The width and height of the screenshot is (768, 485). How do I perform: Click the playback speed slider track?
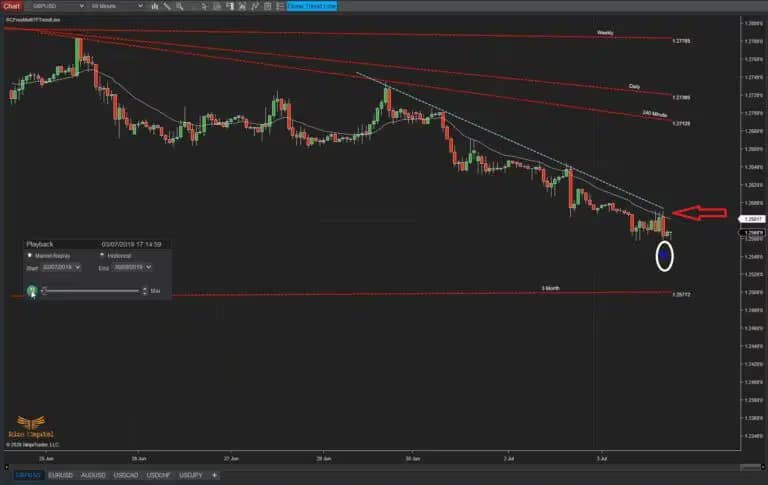tap(90, 291)
